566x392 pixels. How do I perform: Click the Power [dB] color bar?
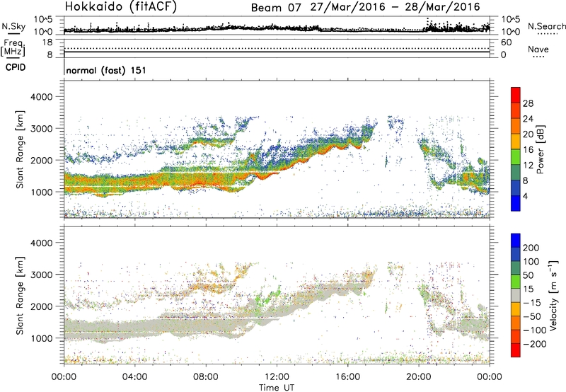point(516,149)
